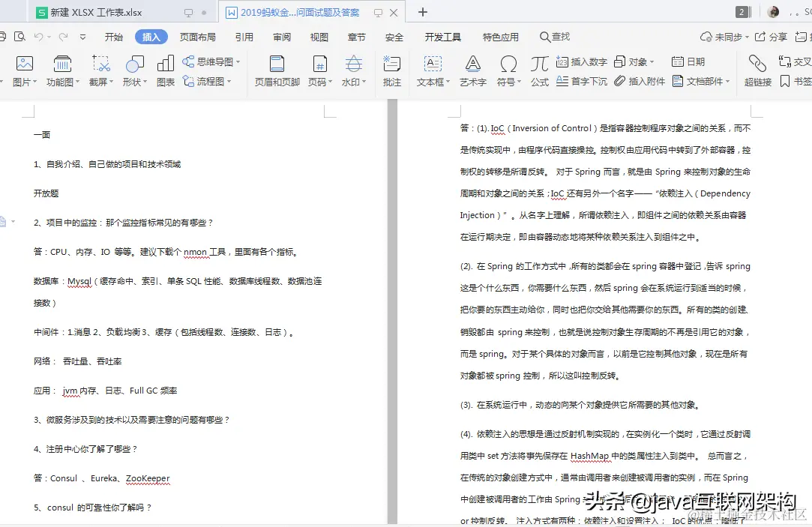Close the 2019蚂蚁金 document tab
This screenshot has height=527, width=812.
[x=394, y=13]
